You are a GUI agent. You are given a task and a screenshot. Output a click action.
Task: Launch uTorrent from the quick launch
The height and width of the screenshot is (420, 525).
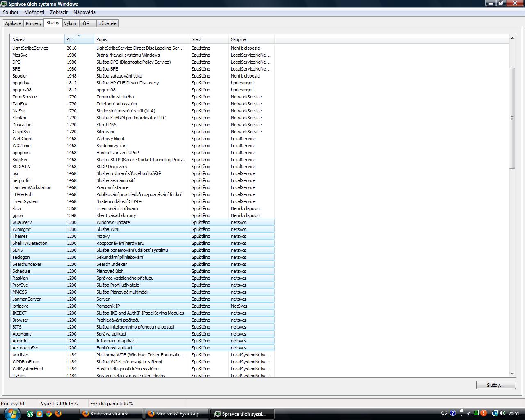point(30,414)
